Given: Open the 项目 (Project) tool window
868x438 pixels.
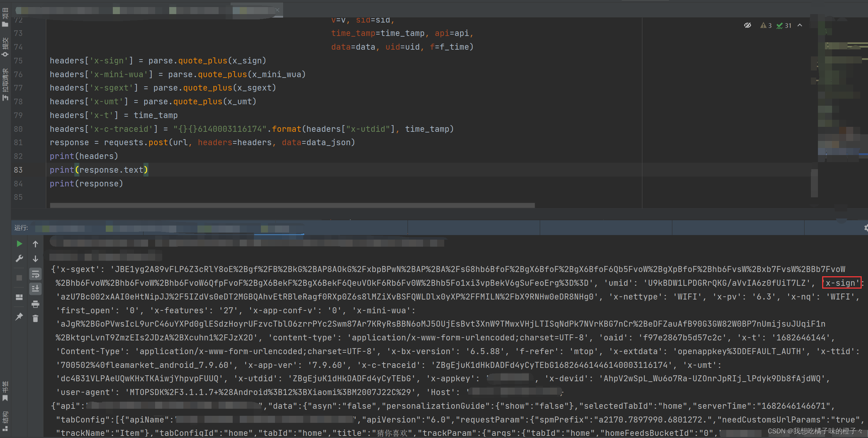Looking at the screenshot, I should point(5,17).
